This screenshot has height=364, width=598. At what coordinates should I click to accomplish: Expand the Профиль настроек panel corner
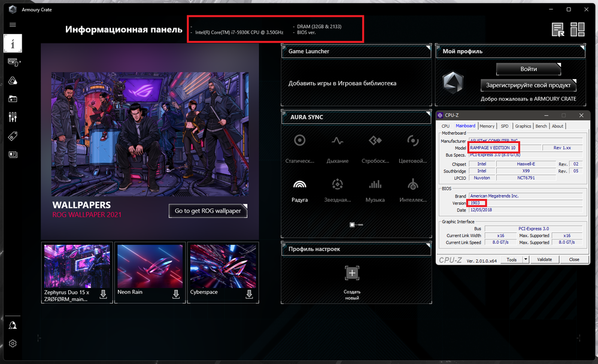(428, 245)
